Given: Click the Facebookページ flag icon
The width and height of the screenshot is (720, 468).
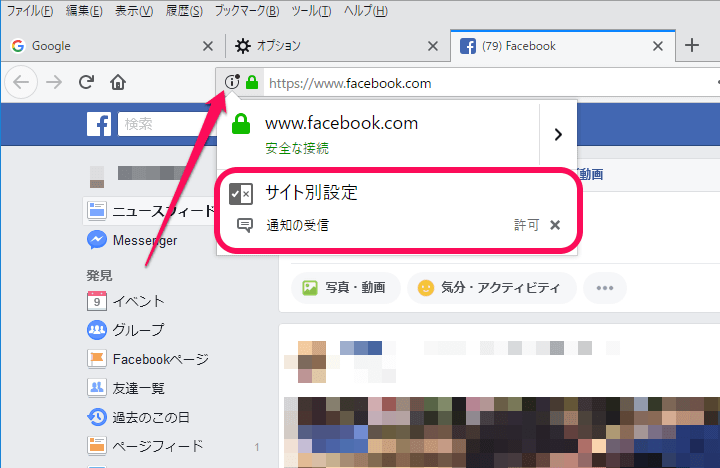Looking at the screenshot, I should click(97, 359).
